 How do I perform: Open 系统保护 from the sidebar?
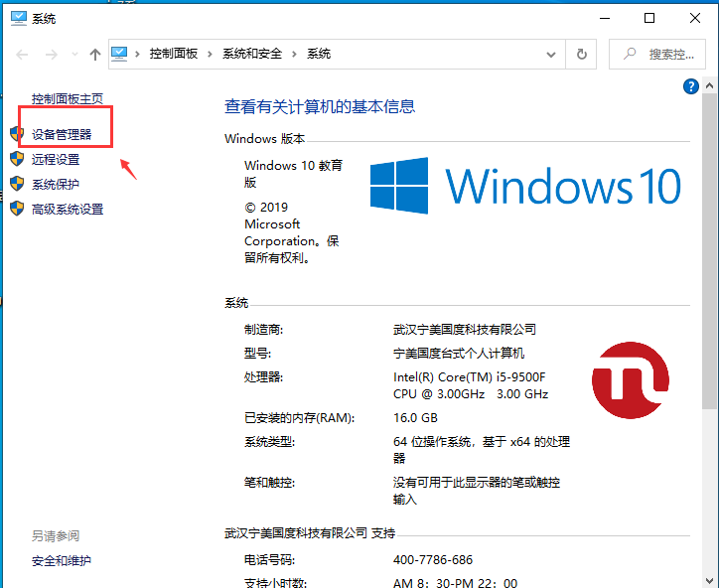click(x=56, y=185)
